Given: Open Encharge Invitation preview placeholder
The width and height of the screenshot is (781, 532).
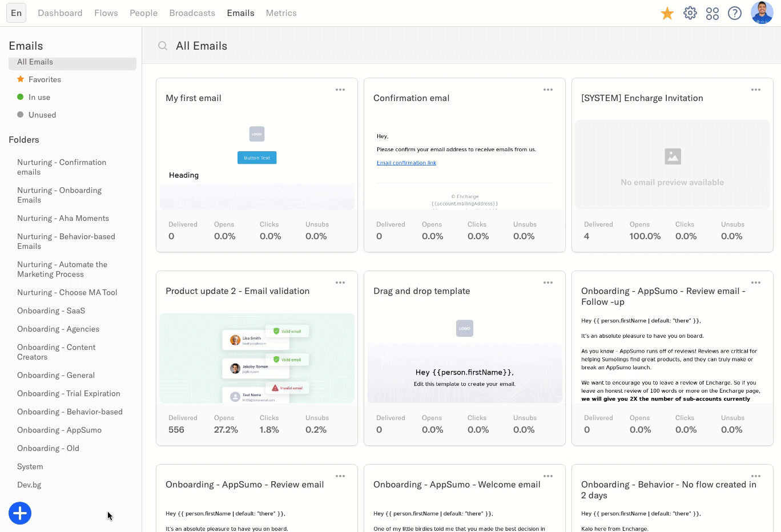Looking at the screenshot, I should coord(673,164).
